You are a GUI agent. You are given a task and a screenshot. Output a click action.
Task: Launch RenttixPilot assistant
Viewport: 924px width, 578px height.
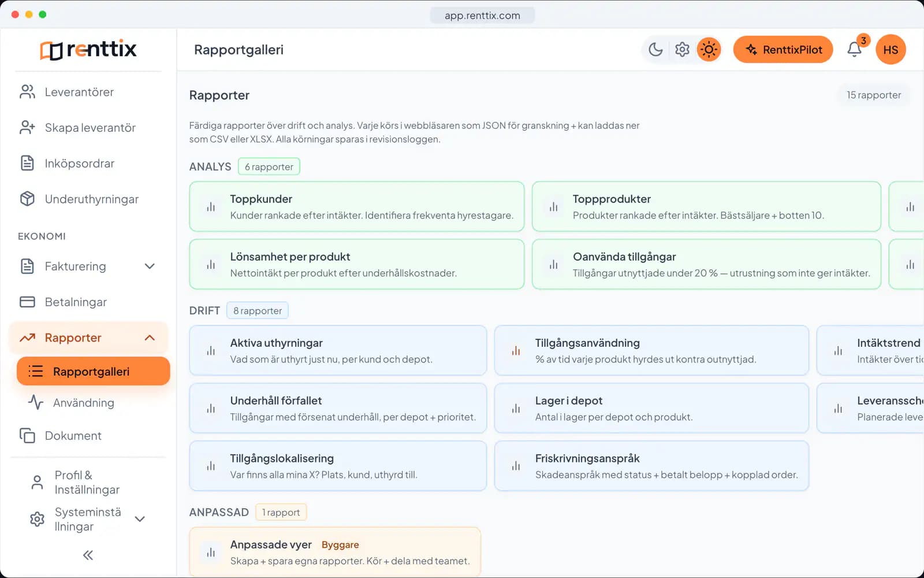click(x=783, y=50)
